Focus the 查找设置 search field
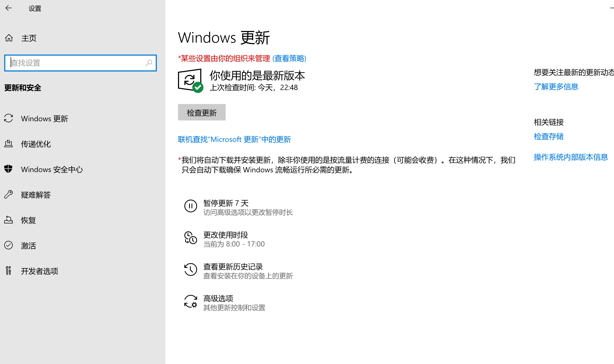614x364 pixels. (81, 63)
